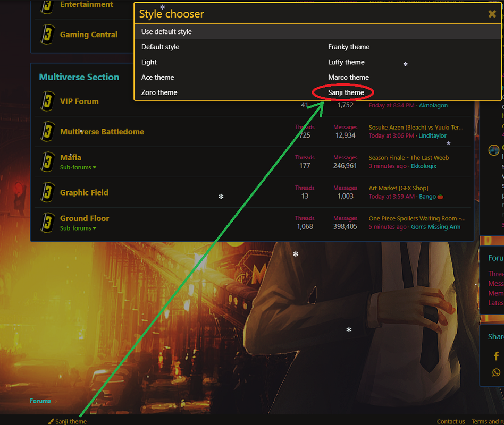Click the Ground Floor node icon
Screen dimensions: 504x425
tap(47, 222)
